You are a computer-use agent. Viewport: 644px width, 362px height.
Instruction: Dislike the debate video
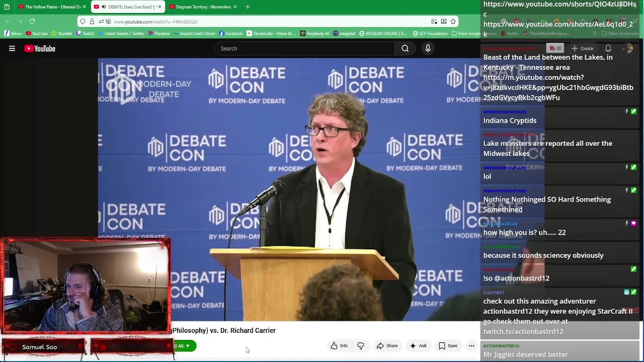click(361, 346)
